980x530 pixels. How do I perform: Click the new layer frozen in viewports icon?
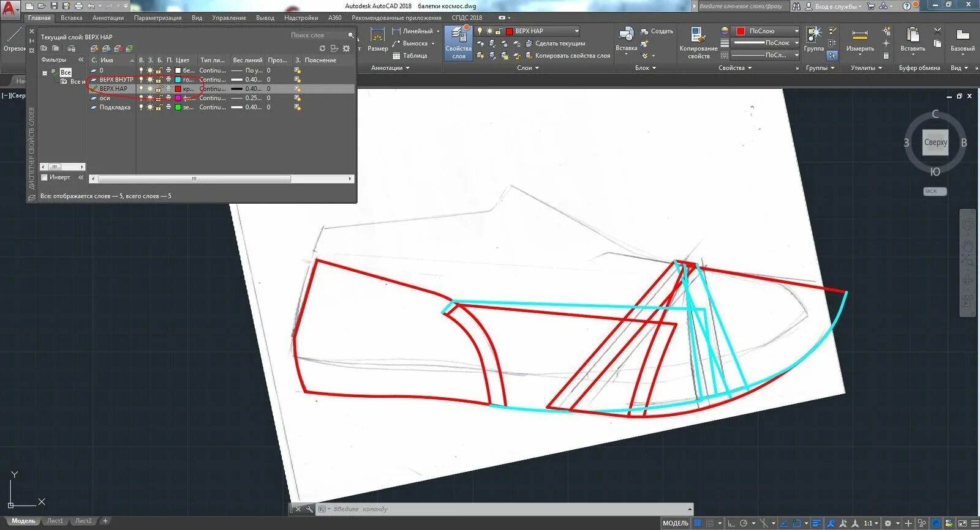point(107,48)
